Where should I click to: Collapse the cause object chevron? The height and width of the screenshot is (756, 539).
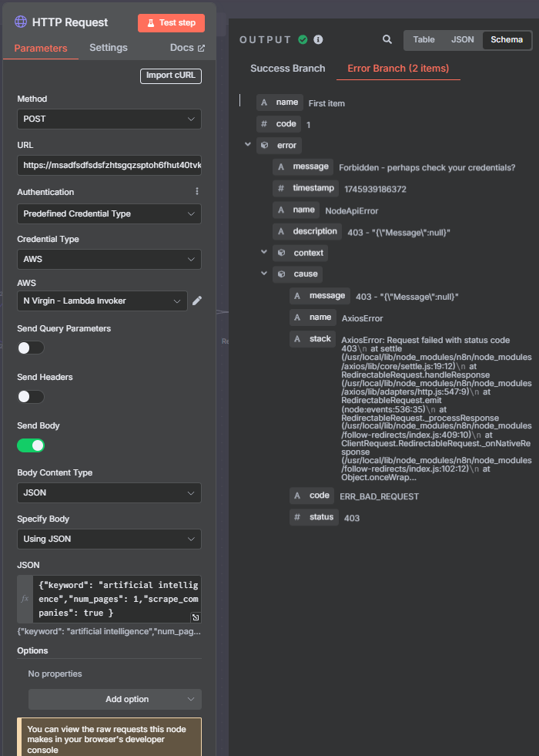(x=264, y=273)
